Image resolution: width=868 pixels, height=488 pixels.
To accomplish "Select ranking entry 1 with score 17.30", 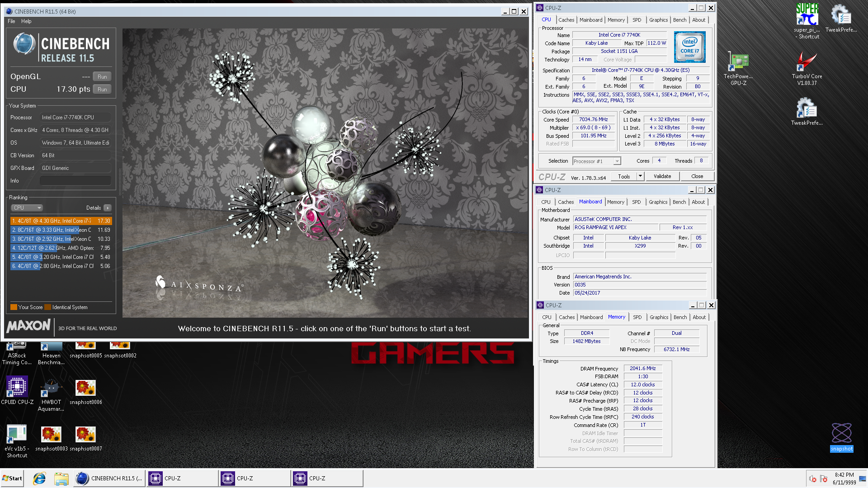I will coord(61,221).
